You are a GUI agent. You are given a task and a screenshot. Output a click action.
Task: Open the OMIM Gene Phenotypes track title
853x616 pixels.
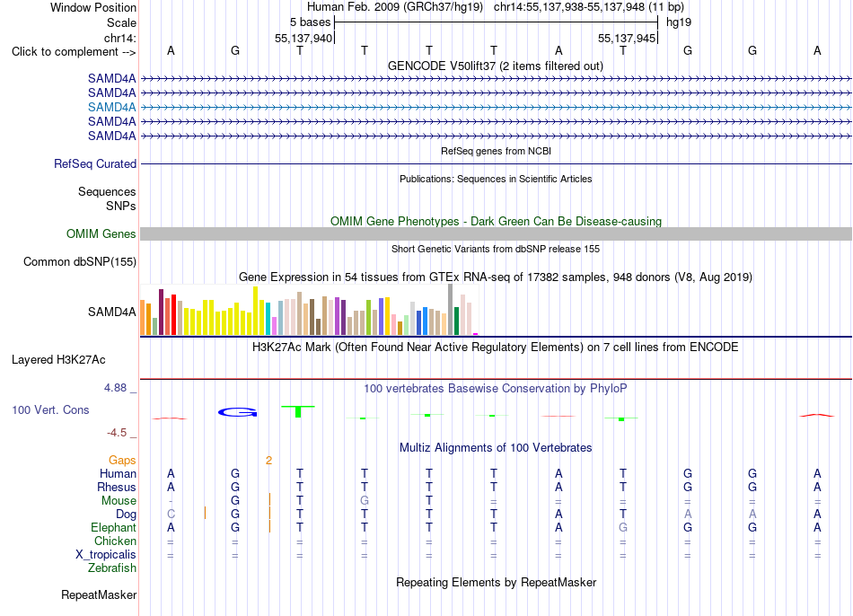coord(497,221)
